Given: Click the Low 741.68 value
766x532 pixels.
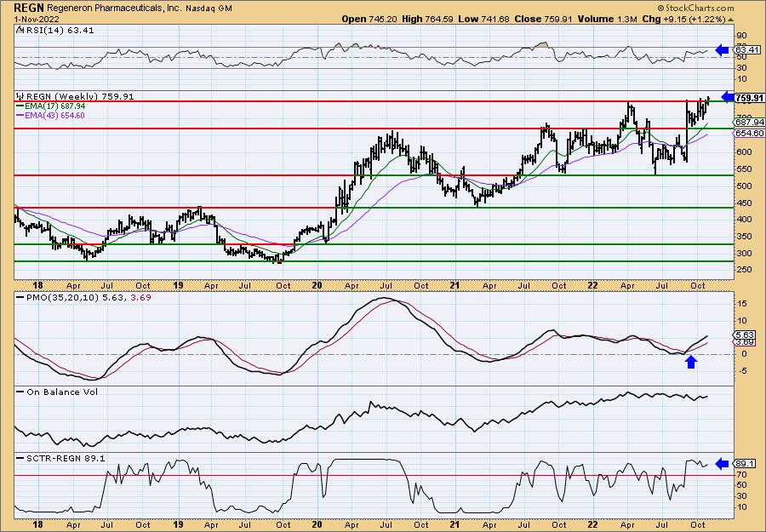Looking at the screenshot, I should coord(483,19).
